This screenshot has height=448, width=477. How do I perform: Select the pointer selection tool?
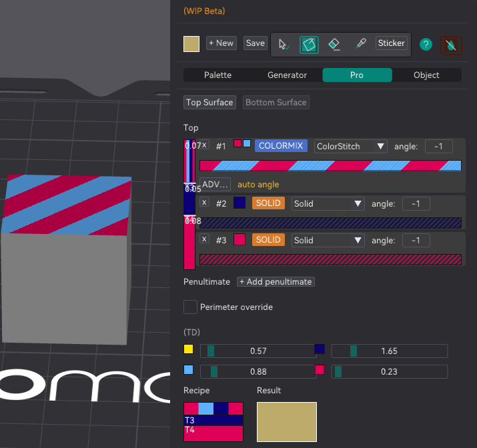point(284,45)
